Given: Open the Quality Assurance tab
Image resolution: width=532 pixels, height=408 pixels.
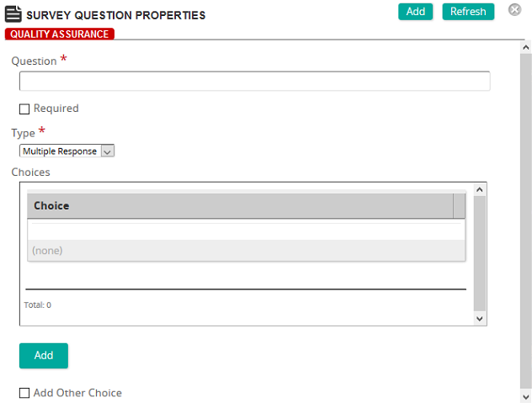Looking at the screenshot, I should (60, 34).
